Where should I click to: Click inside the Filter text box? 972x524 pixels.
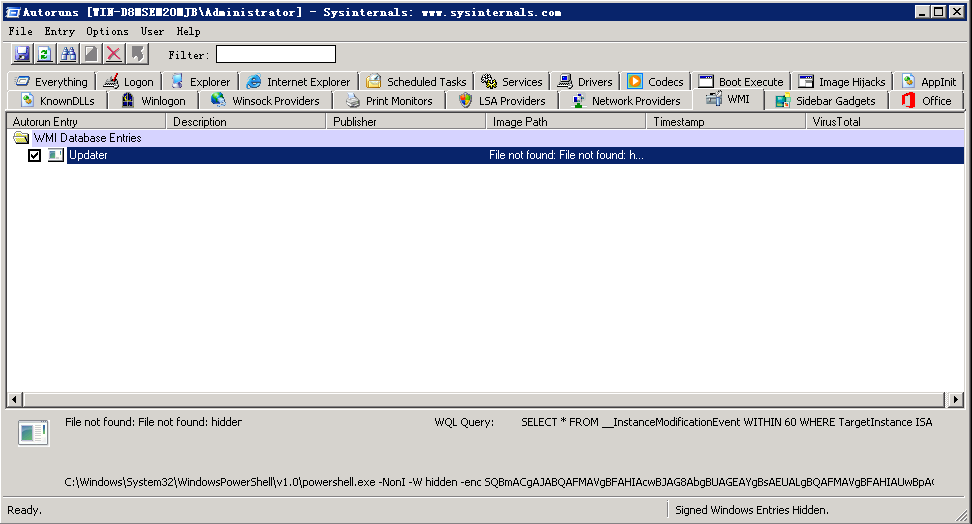(x=276, y=54)
